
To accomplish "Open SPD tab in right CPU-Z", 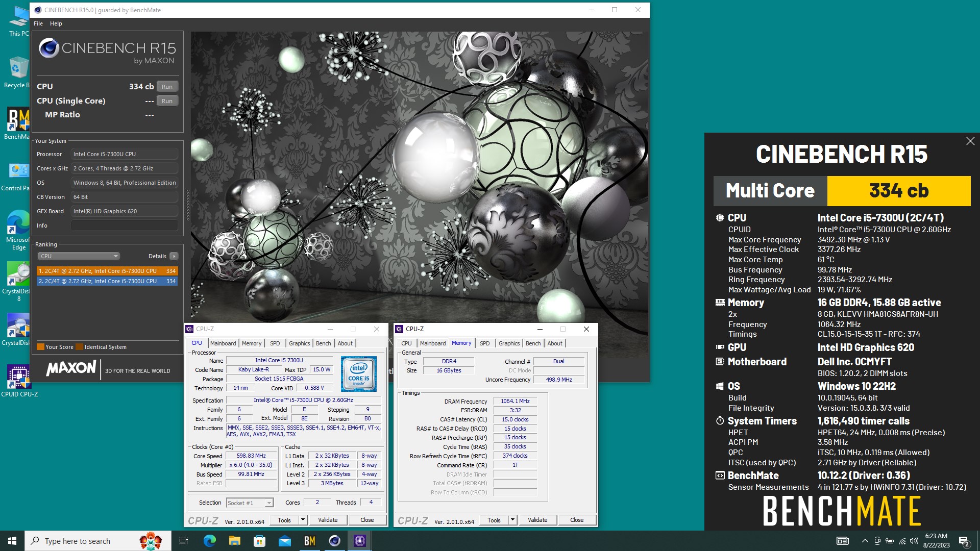I will point(485,343).
